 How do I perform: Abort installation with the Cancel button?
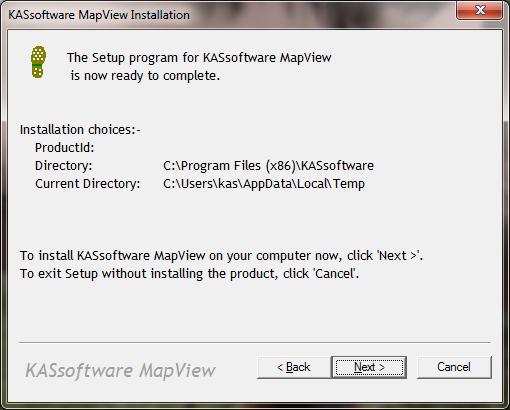[454, 367]
